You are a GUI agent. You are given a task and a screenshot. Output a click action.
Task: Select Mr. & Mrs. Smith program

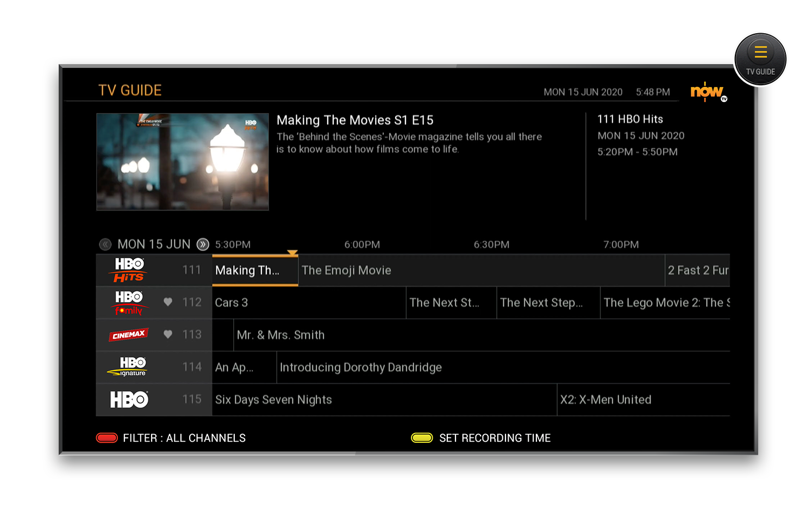pyautogui.click(x=482, y=335)
